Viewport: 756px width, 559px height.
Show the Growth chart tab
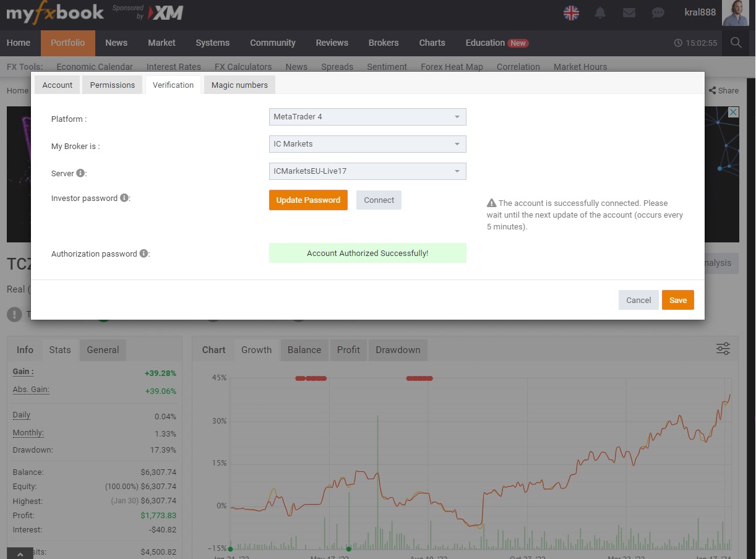tap(256, 350)
